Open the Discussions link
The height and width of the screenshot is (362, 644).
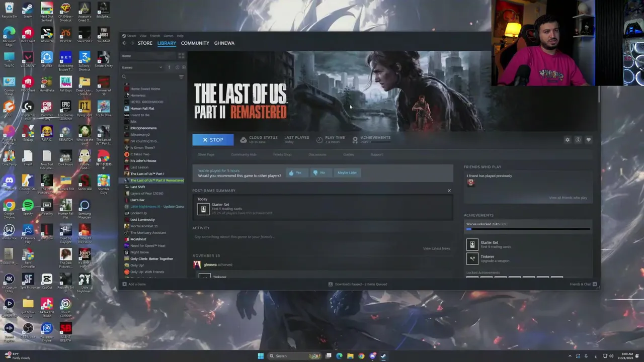click(x=317, y=154)
